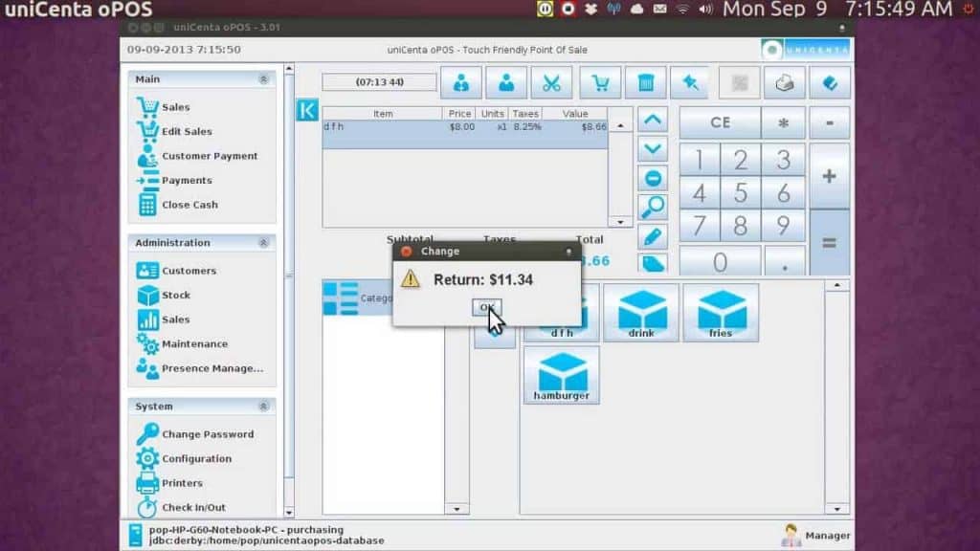Click the customer search toolbar icon
Image resolution: width=980 pixels, height=551 pixels.
461,82
